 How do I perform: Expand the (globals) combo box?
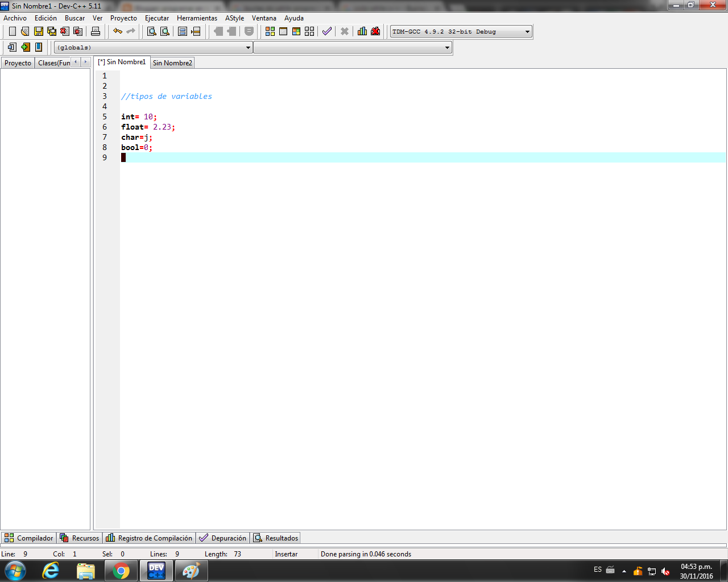pos(249,47)
